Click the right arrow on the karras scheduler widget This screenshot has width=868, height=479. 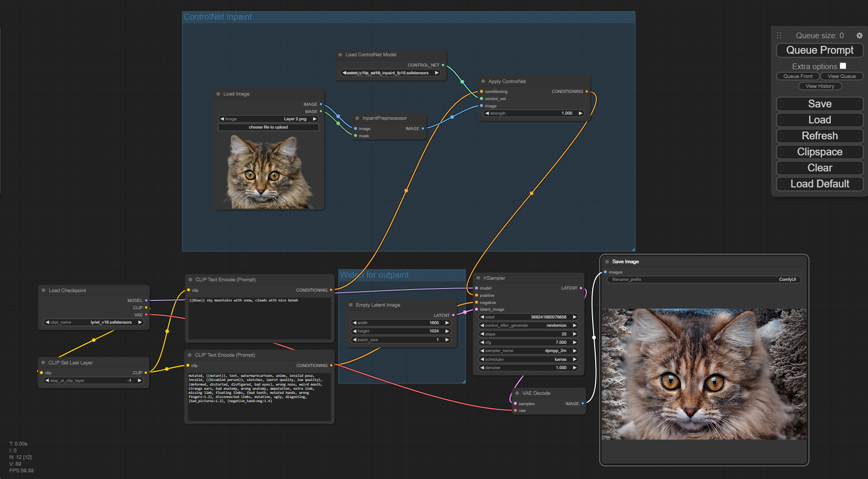(x=574, y=359)
